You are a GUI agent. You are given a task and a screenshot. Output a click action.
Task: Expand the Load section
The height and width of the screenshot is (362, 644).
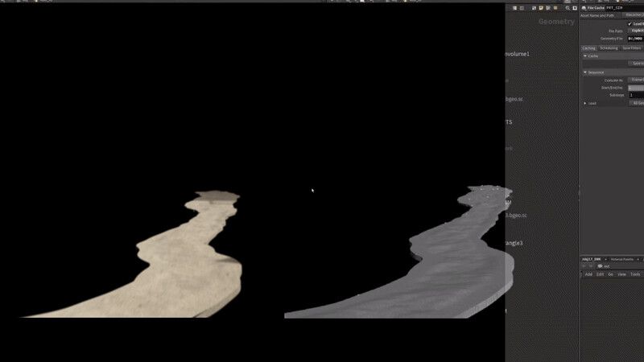point(585,103)
